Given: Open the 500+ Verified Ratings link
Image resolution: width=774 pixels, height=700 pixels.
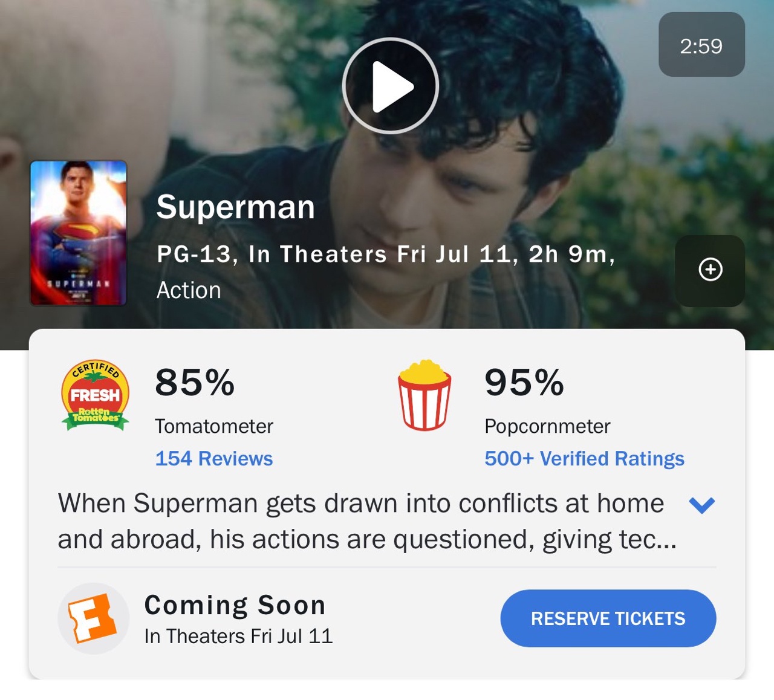Looking at the screenshot, I should pyautogui.click(x=584, y=459).
